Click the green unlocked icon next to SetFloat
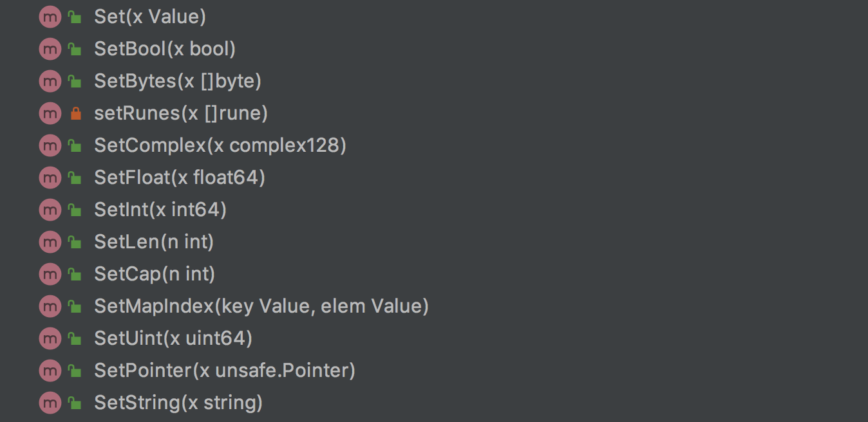This screenshot has height=422, width=868. coord(75,178)
